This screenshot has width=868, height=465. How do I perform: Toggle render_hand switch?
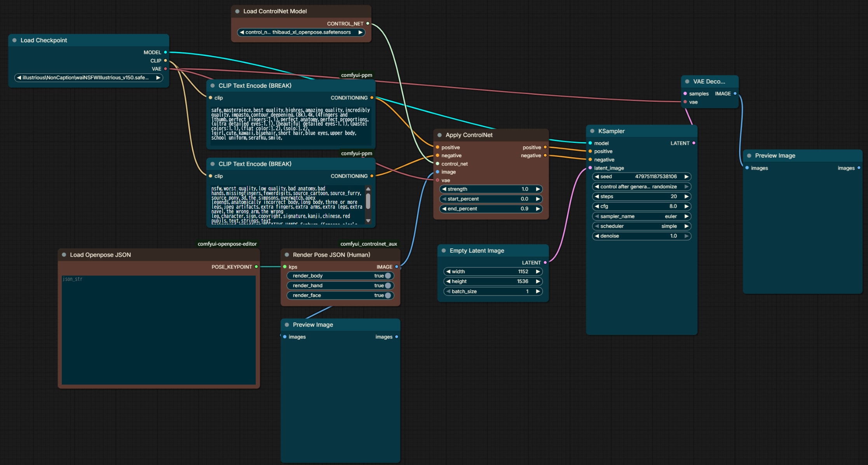(x=388, y=286)
